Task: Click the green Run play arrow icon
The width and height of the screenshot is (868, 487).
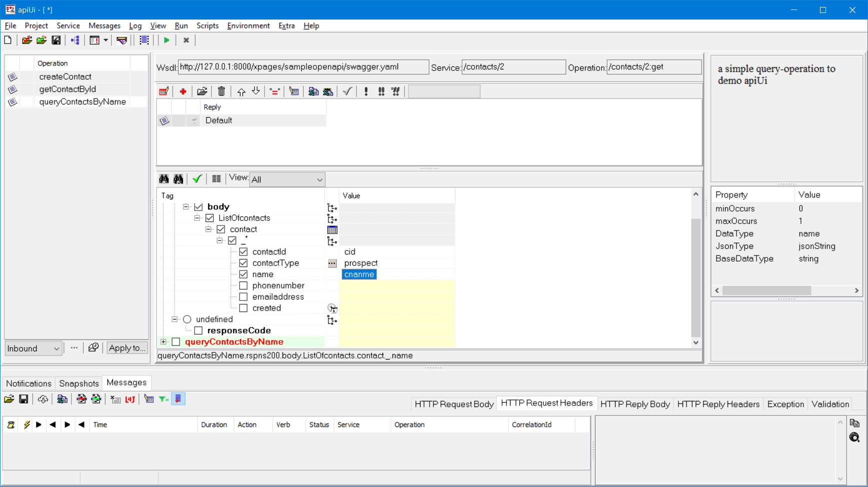Action: coord(166,40)
